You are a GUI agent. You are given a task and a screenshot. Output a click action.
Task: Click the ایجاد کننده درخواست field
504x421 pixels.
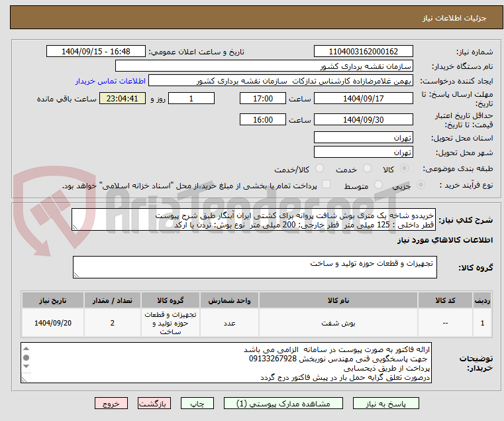(281, 81)
